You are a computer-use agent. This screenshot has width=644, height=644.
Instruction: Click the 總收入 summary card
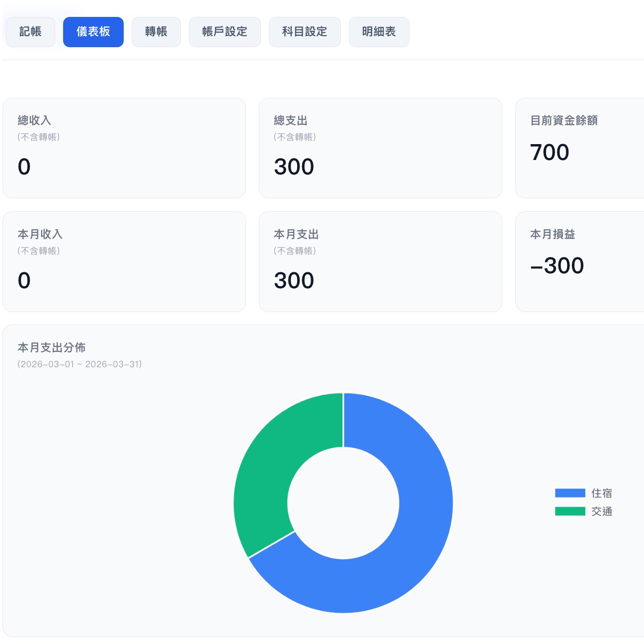pos(124,148)
